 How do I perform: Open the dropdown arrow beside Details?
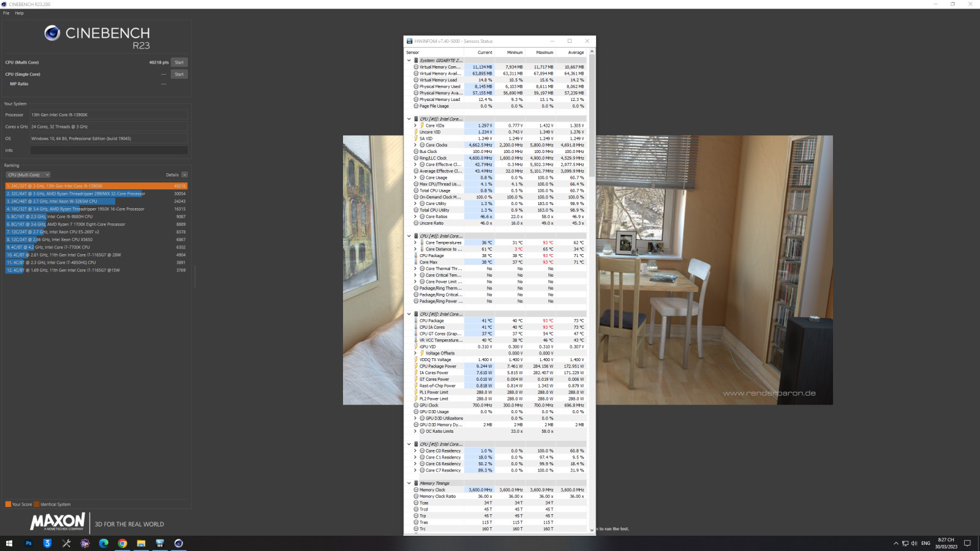point(184,175)
